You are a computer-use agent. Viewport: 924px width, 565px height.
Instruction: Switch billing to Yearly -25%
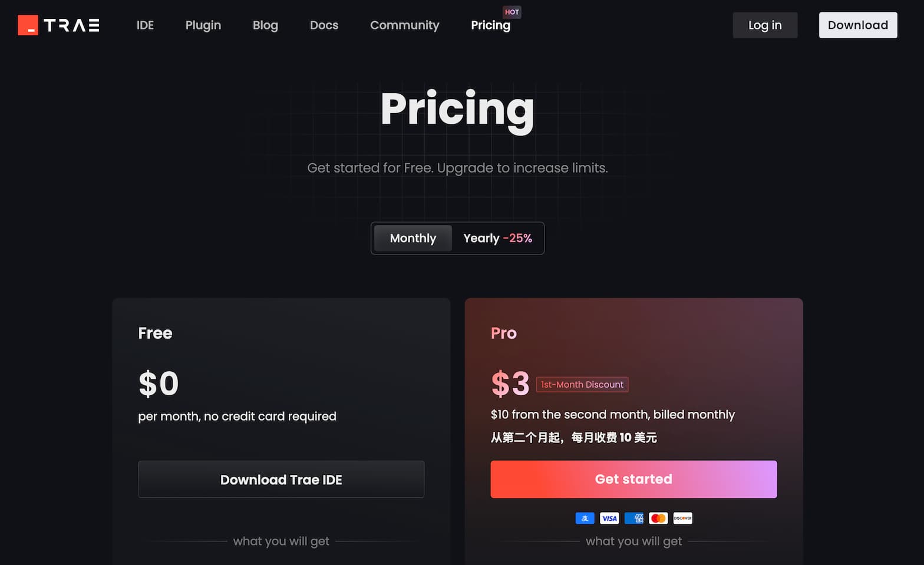coord(497,238)
